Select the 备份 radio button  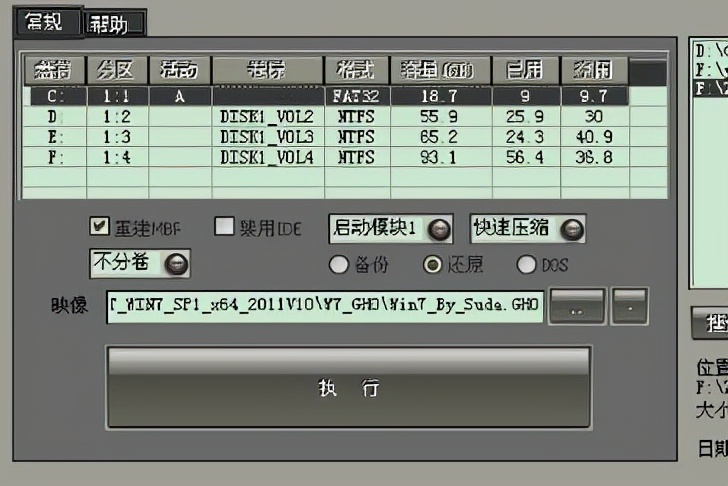tap(338, 265)
